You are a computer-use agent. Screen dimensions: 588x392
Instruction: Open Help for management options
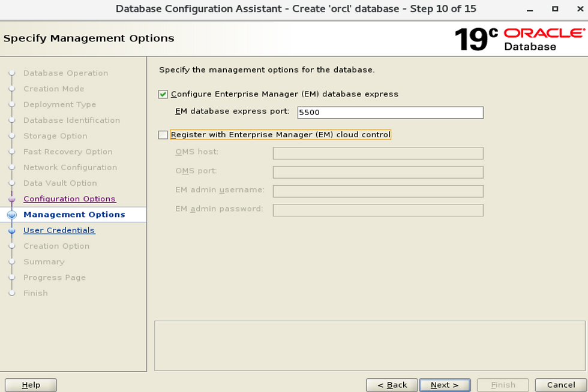tap(31, 385)
